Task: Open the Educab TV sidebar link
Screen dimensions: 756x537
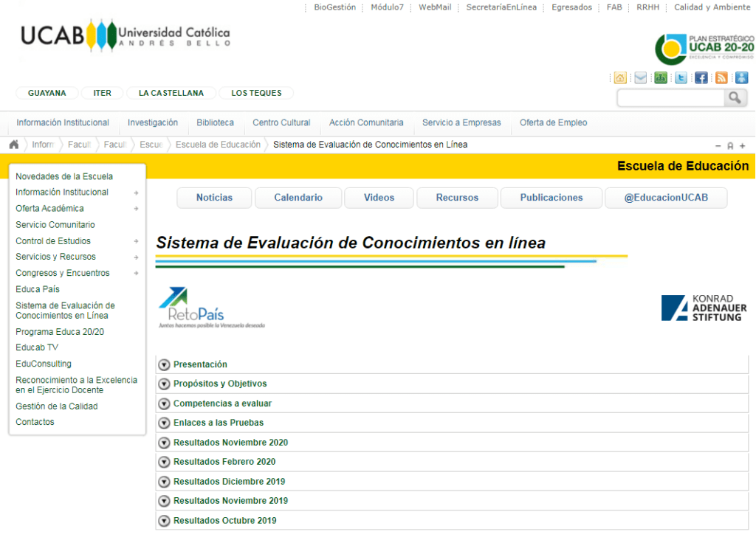Action: (x=37, y=347)
